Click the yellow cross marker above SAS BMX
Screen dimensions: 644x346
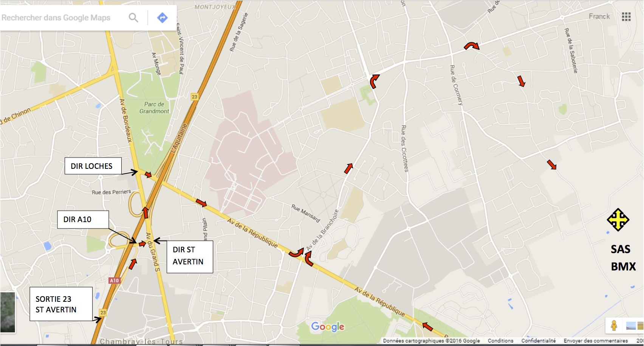(618, 219)
